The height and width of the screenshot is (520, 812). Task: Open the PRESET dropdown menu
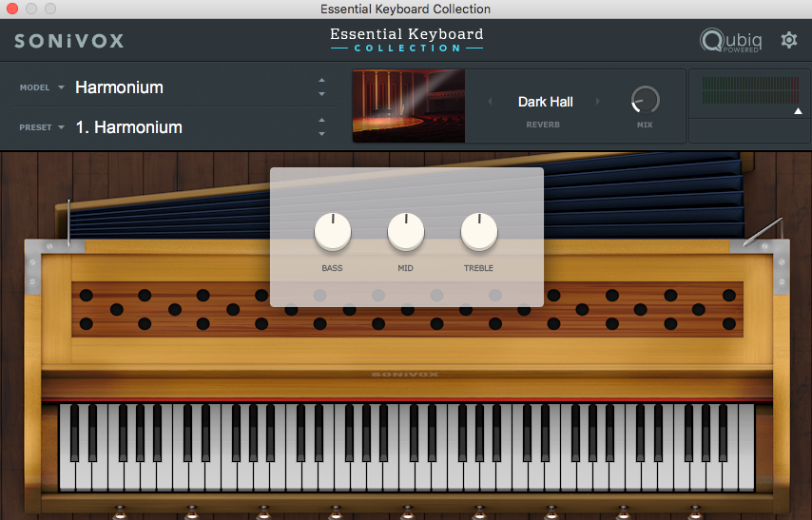click(x=42, y=127)
